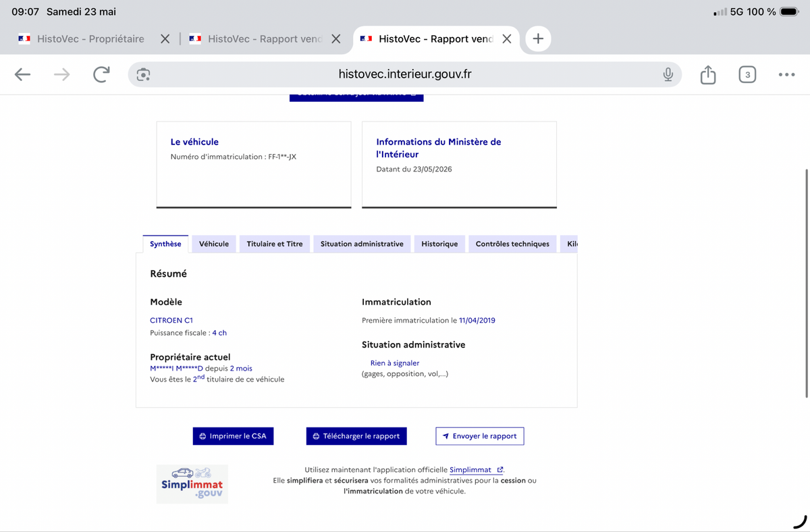Click the FF-1**-JX registration number text
Image resolution: width=810 pixels, height=532 pixels.
click(x=282, y=157)
